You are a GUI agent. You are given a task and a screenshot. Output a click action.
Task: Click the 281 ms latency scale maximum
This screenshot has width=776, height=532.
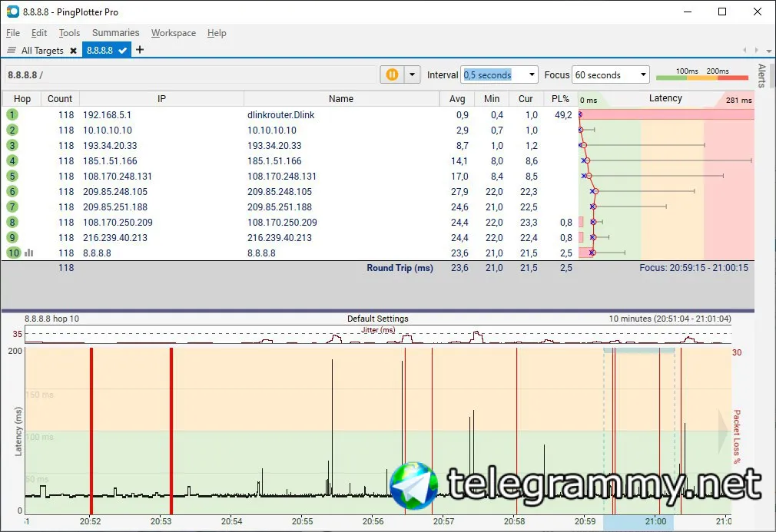738,100
